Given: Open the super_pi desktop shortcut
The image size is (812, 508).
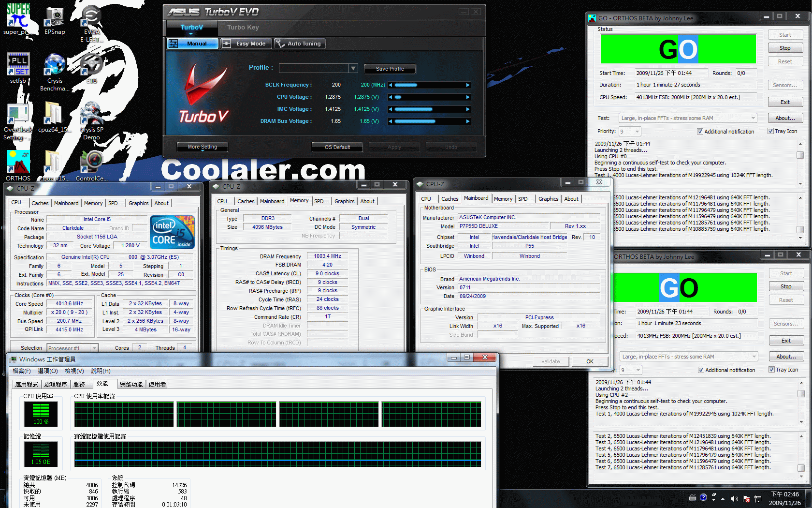Looking at the screenshot, I should coord(18,19).
